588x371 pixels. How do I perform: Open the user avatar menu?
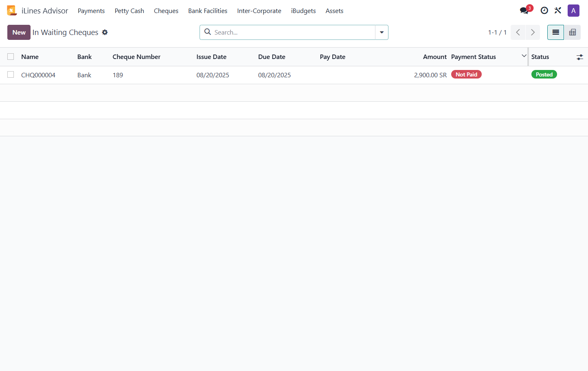573,11
